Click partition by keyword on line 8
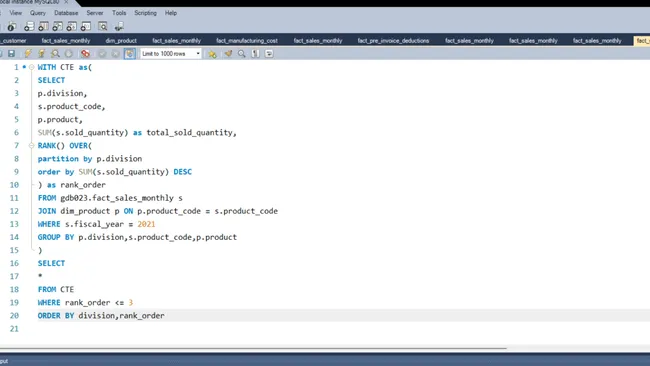 [x=65, y=159]
